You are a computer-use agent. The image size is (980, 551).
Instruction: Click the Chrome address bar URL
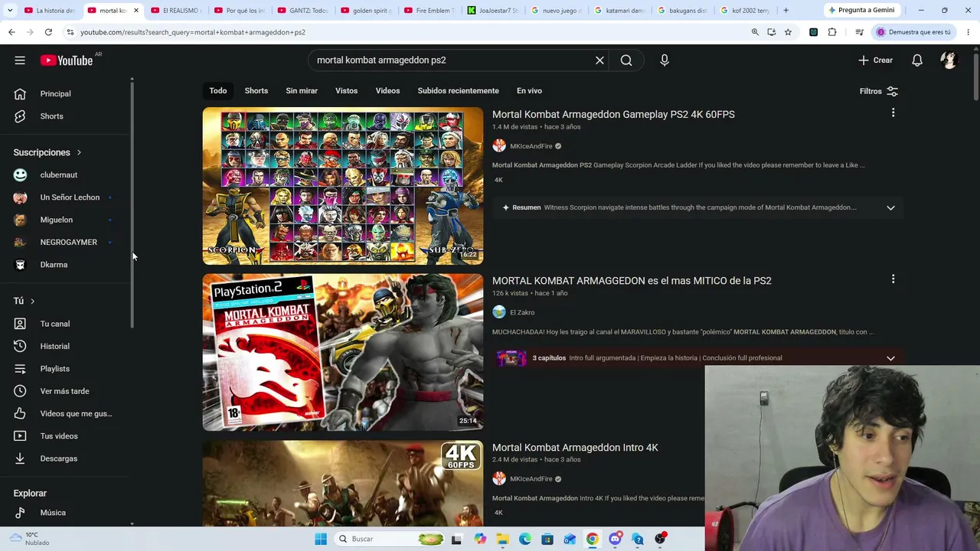(x=193, y=32)
